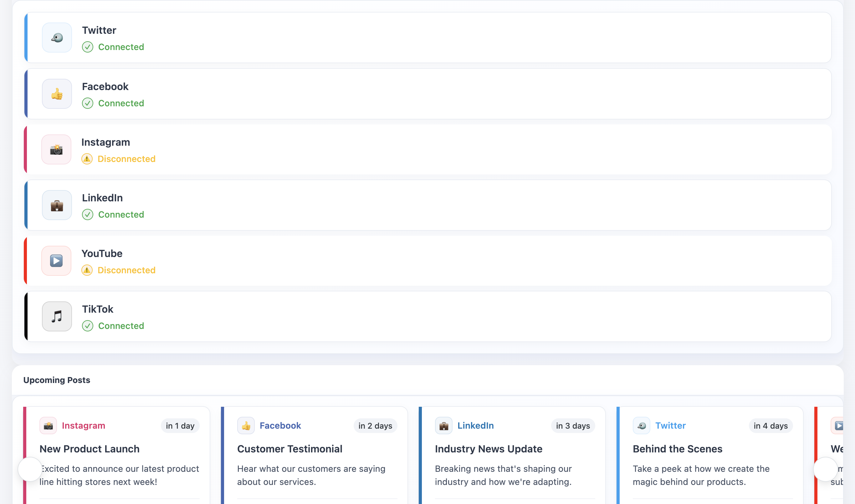Click the 'Upcoming Posts' section heading
Screen dimensions: 855x504
pyautogui.click(x=57, y=381)
